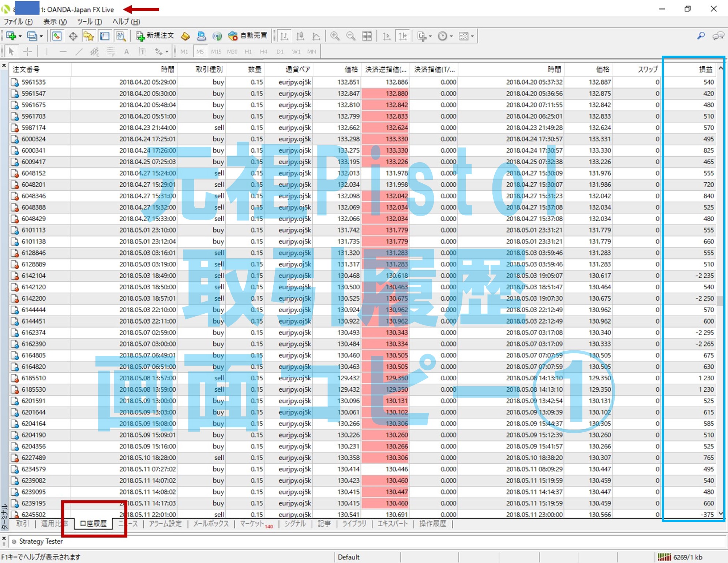Open the Data Window crosshair icon

pyautogui.click(x=73, y=36)
